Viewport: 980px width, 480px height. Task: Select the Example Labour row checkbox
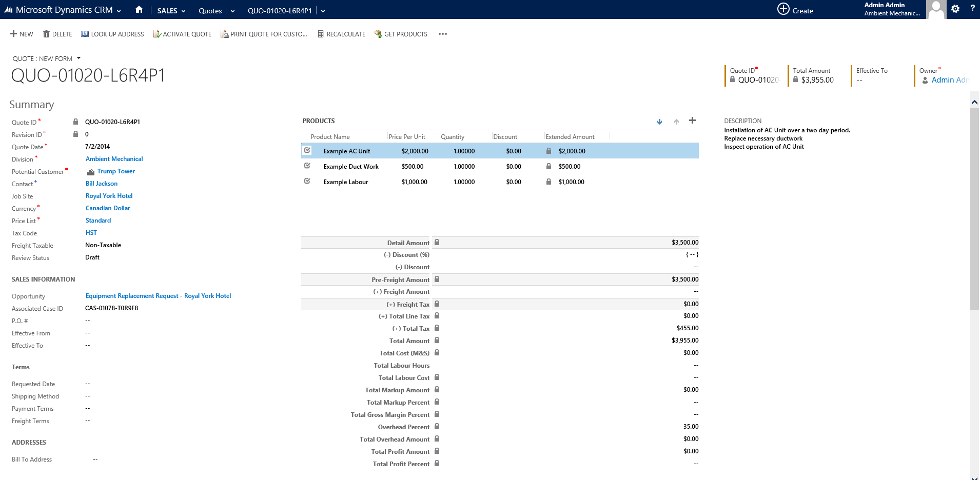[307, 182]
